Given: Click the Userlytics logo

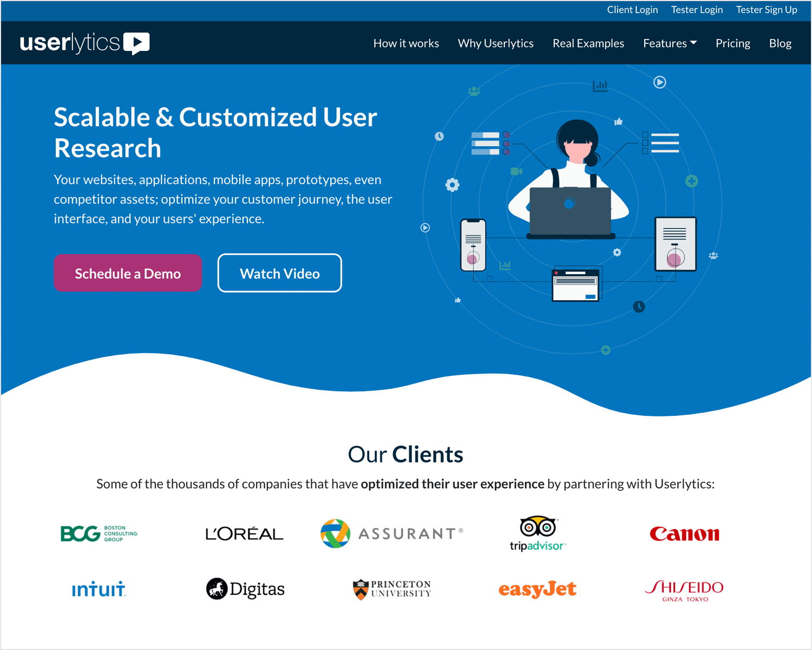Looking at the screenshot, I should click(84, 43).
